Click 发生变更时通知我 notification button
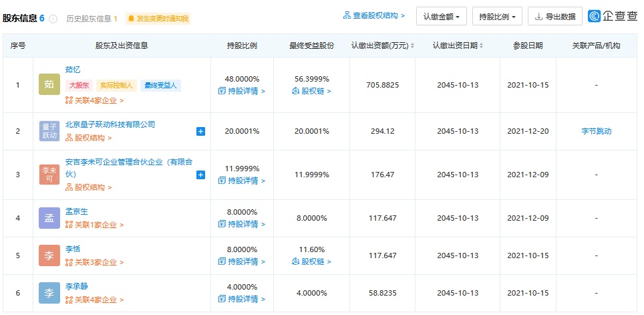The image size is (644, 315). [x=158, y=19]
